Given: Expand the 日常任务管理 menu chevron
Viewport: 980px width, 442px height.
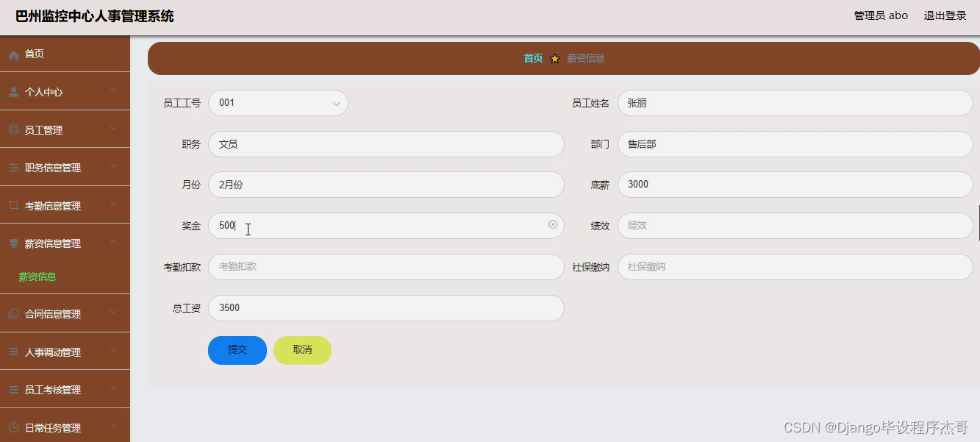Looking at the screenshot, I should tap(113, 427).
